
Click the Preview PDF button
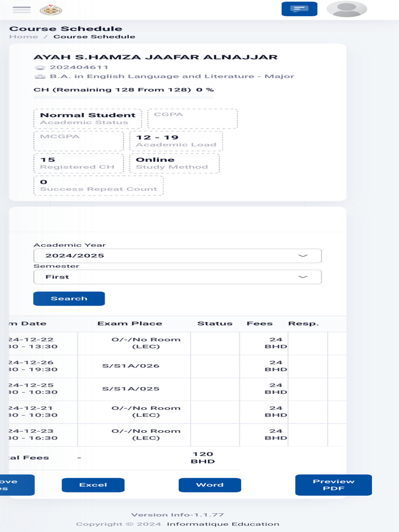point(334,485)
